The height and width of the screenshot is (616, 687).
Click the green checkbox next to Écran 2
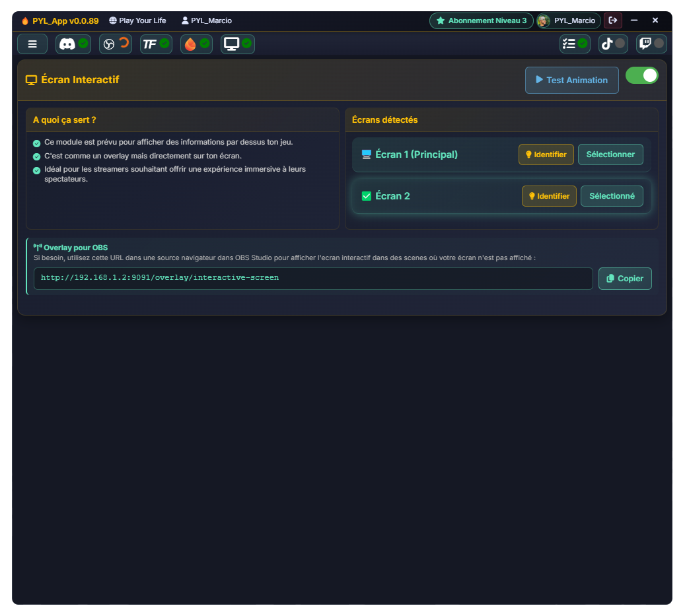coord(366,195)
